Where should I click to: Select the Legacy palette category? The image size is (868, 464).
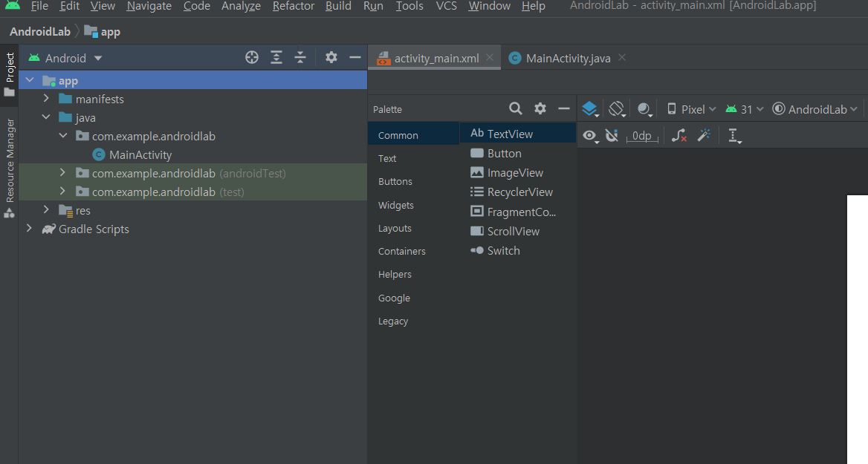click(413, 321)
